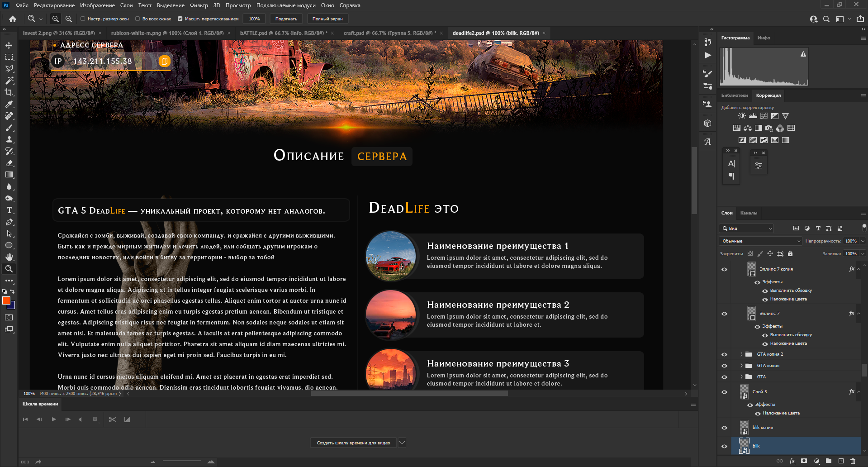Click the zoom in magnifier icon
Image resolution: width=868 pixels, height=467 pixels.
click(x=56, y=19)
